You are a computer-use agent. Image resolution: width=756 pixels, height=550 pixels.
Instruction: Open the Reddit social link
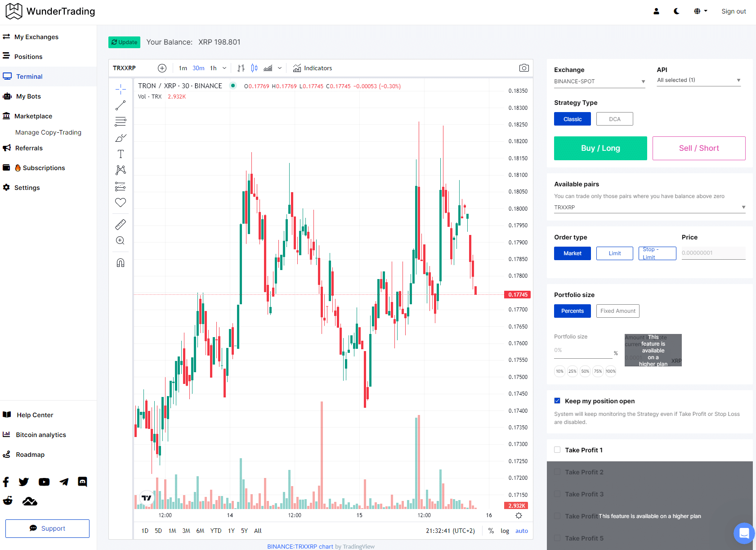[8, 501]
